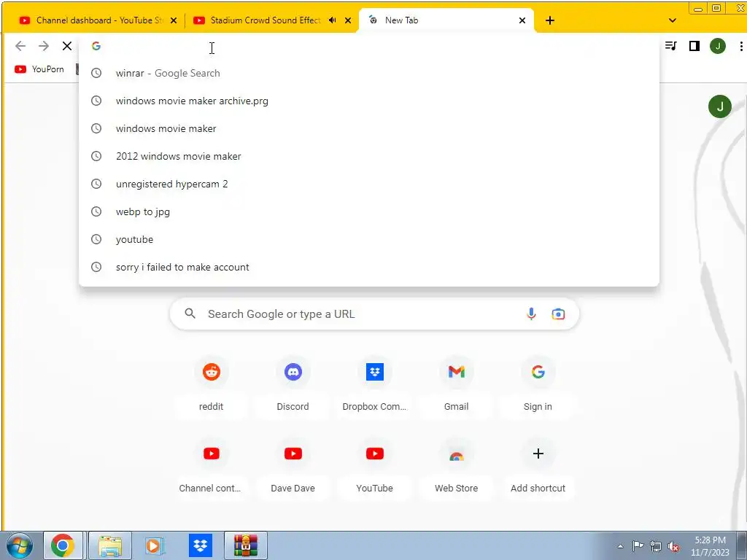Select unregistered hypercam 2 suggestion
The height and width of the screenshot is (560, 747).
click(368, 184)
